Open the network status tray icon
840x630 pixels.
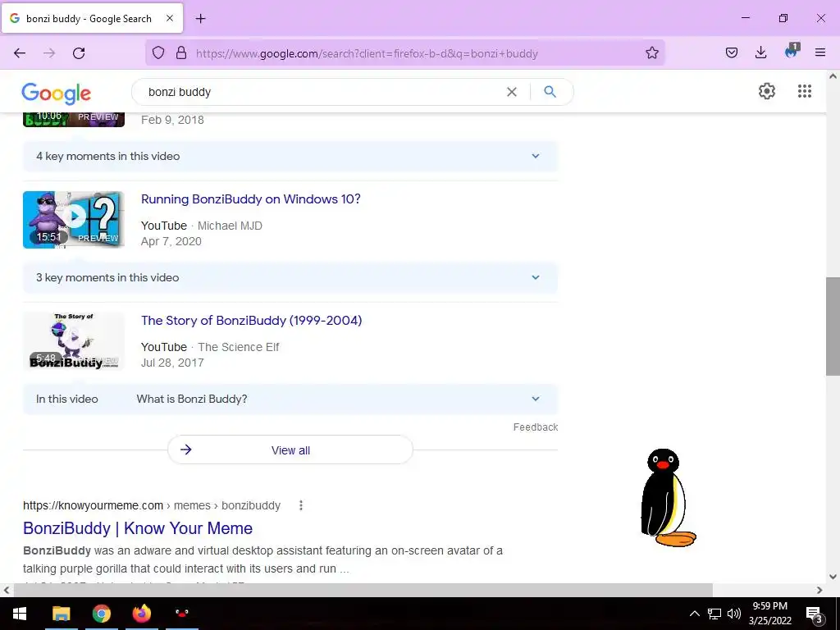tap(714, 614)
